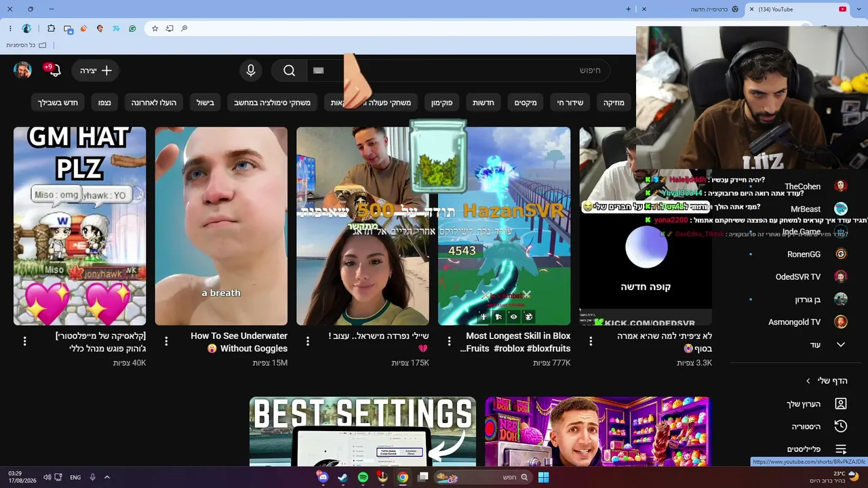868x488 pixels.
Task: Click the יצירה create button
Action: 96,70
